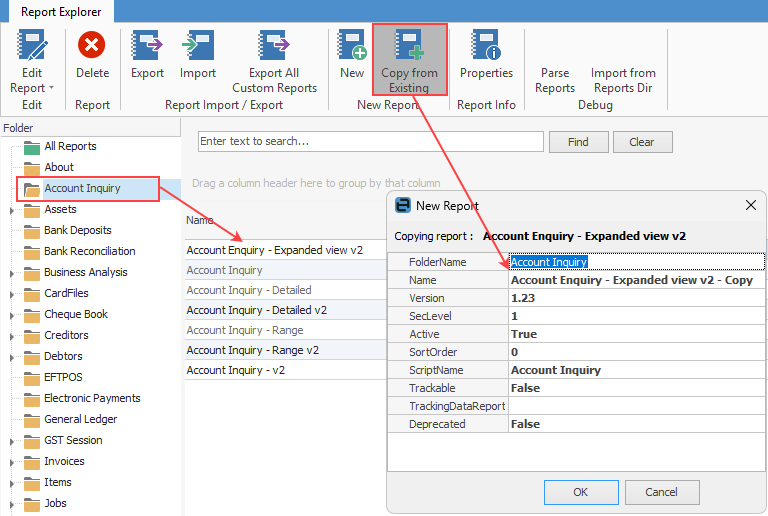The width and height of the screenshot is (768, 516).
Task: Click the Import report icon
Action: [198, 45]
